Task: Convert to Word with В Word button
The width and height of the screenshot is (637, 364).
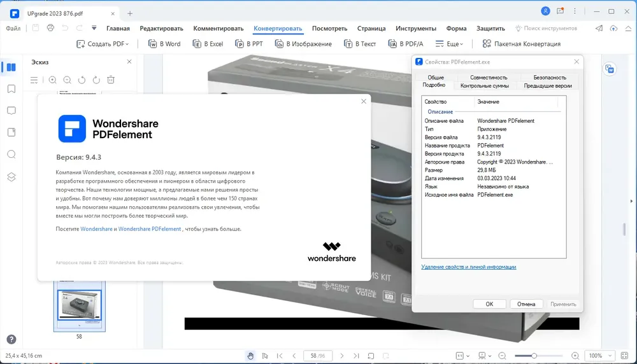Action: tap(164, 44)
